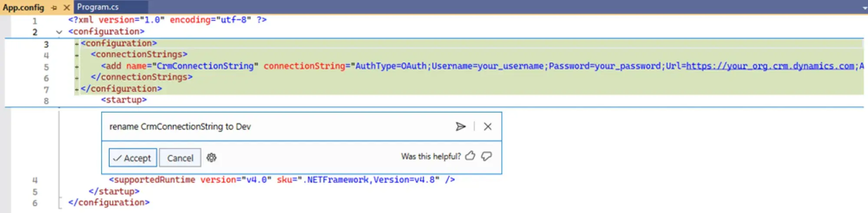The height and width of the screenshot is (213, 868).
Task: Click the suggested <connectionStrings> opening tag
Action: point(139,54)
